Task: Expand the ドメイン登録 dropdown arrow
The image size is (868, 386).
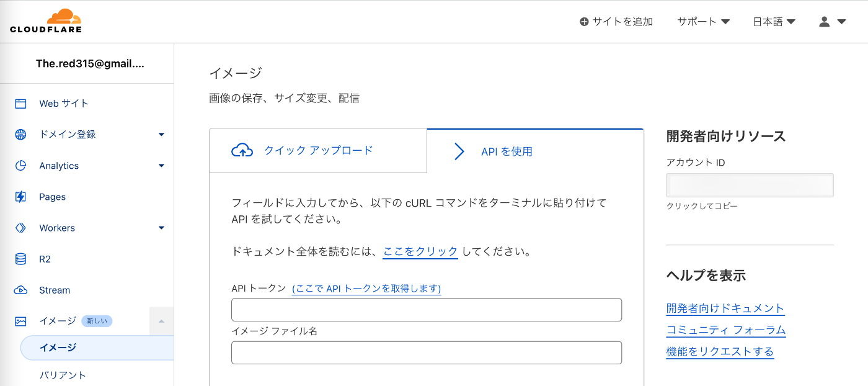Action: pos(161,135)
